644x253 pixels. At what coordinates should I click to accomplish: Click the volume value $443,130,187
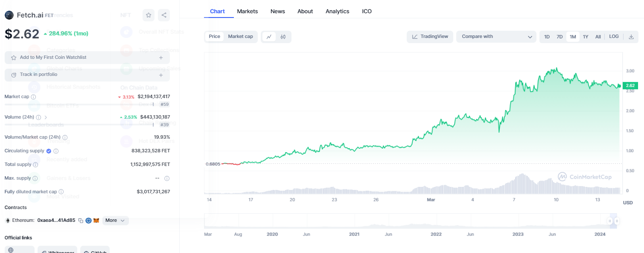155,117
